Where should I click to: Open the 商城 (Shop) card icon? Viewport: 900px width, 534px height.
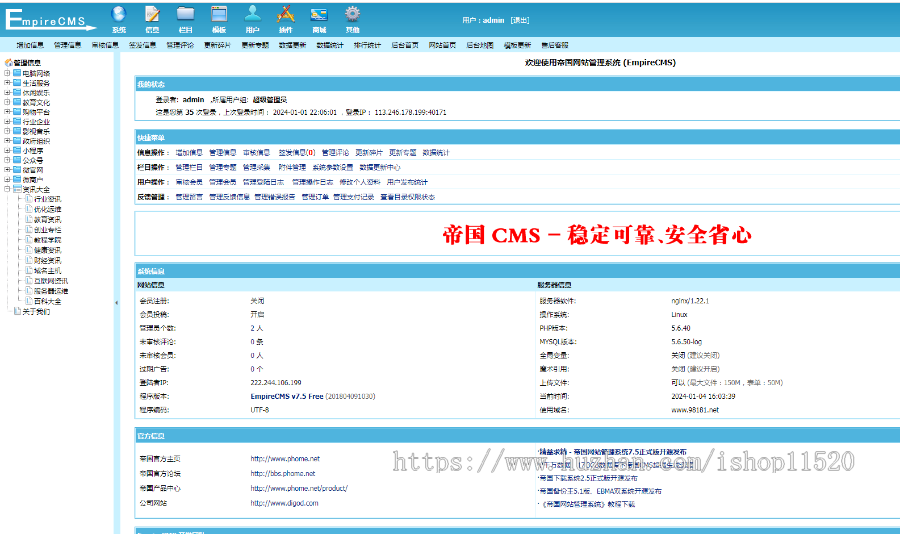coord(319,14)
